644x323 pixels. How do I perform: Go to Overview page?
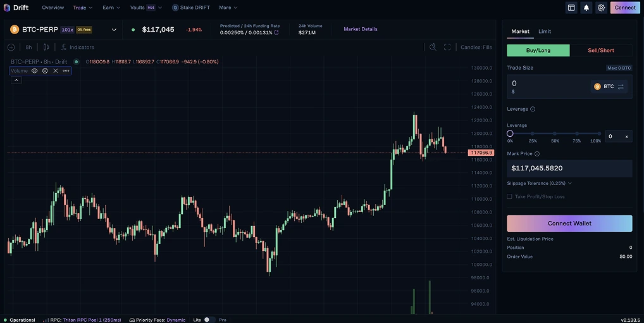(53, 8)
